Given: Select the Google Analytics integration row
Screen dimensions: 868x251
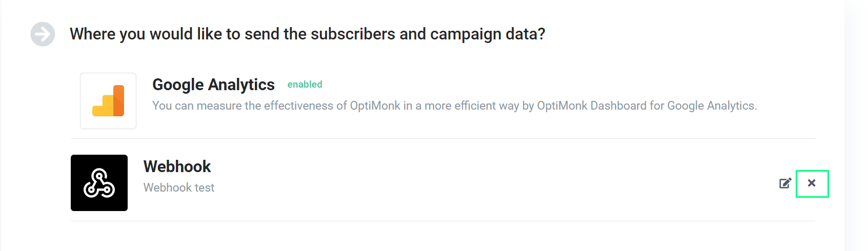Looking at the screenshot, I should [x=442, y=101].
